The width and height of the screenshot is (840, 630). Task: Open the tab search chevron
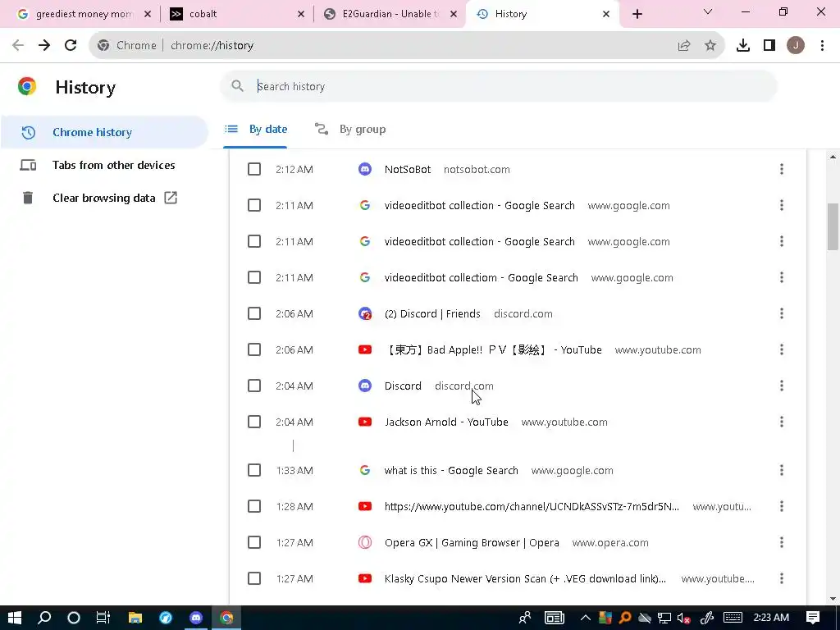pos(708,11)
